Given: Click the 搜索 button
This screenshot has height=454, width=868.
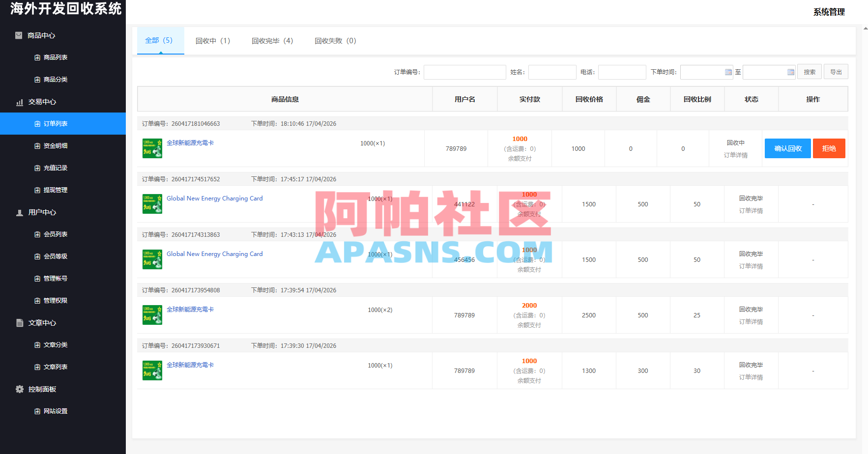Looking at the screenshot, I should click(810, 72).
